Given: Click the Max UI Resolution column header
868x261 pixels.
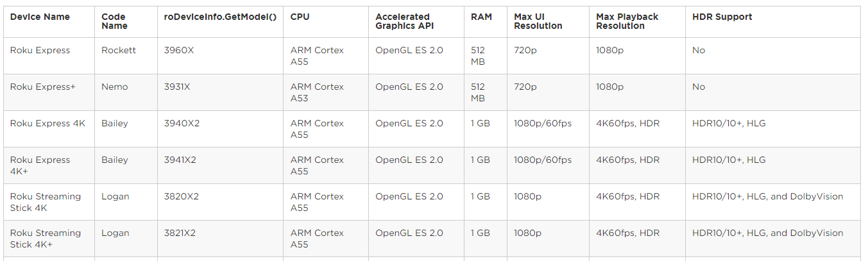Looking at the screenshot, I should click(538, 21).
